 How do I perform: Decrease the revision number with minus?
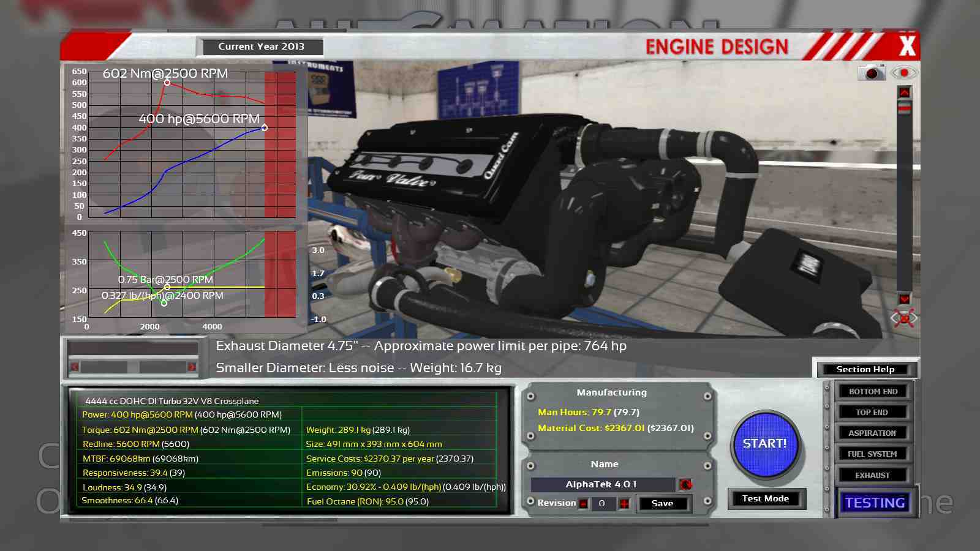584,504
